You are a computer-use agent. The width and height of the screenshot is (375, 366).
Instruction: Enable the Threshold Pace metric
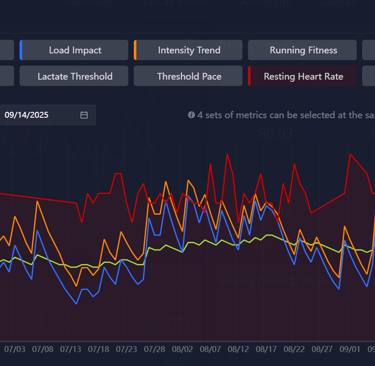(x=188, y=76)
